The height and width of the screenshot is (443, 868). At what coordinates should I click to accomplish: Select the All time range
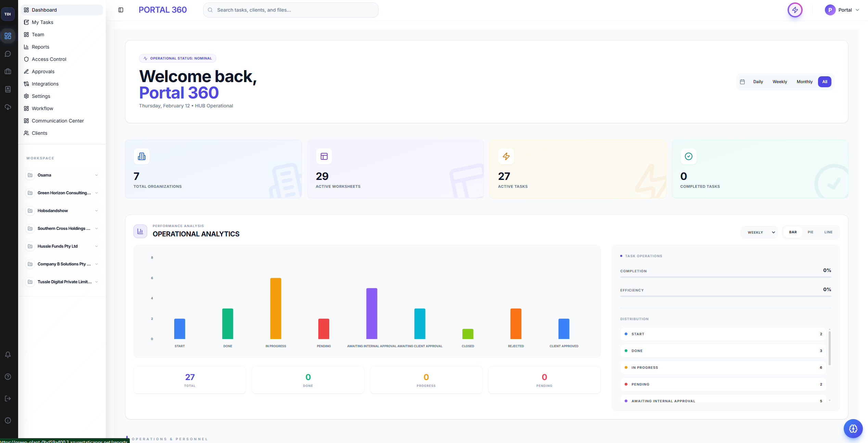tap(825, 82)
